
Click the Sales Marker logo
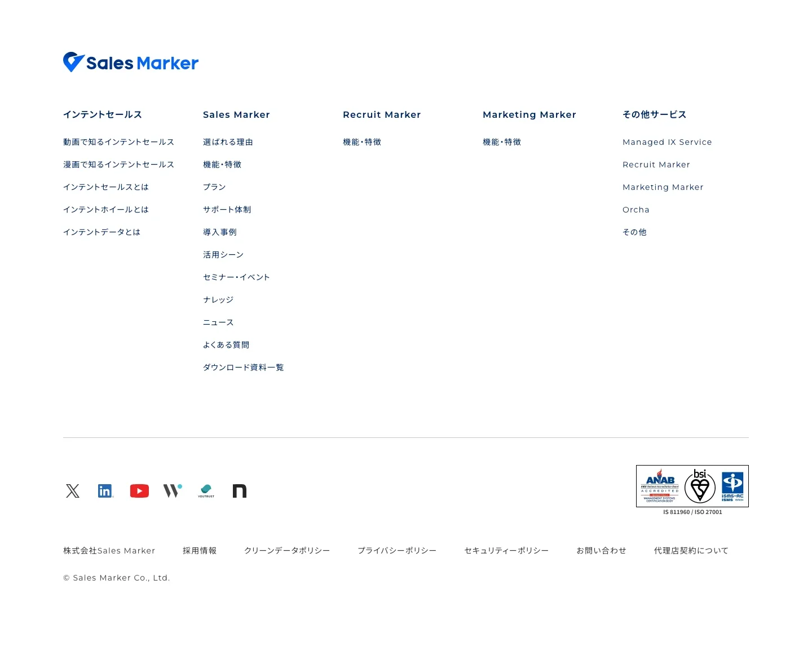pyautogui.click(x=131, y=63)
